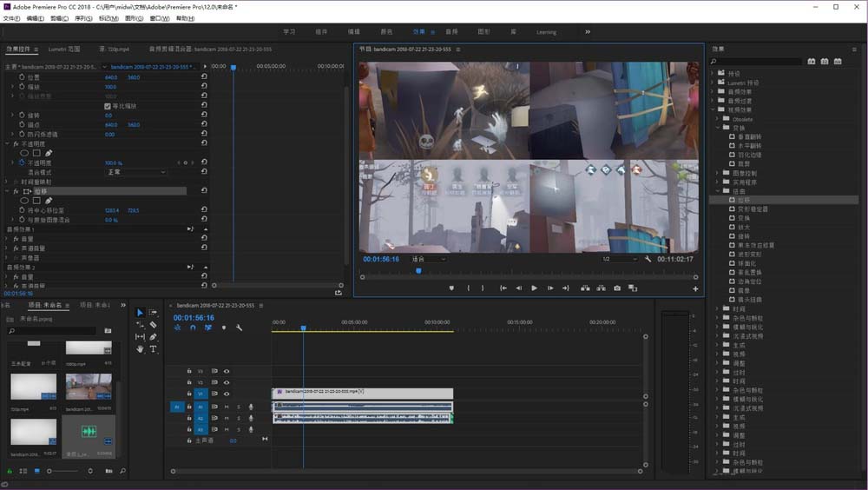
Task: Collapse the 视频效果 folder in Effects panel
Action: click(714, 109)
